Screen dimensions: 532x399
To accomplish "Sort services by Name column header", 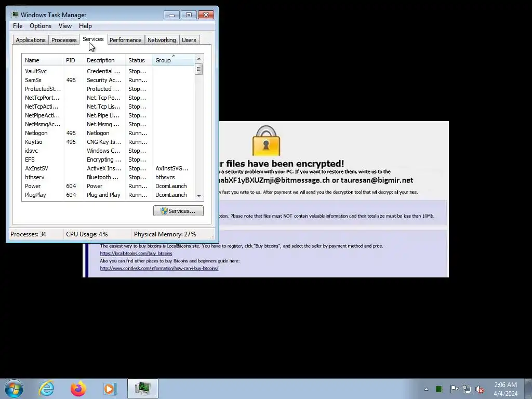I will tap(43, 60).
